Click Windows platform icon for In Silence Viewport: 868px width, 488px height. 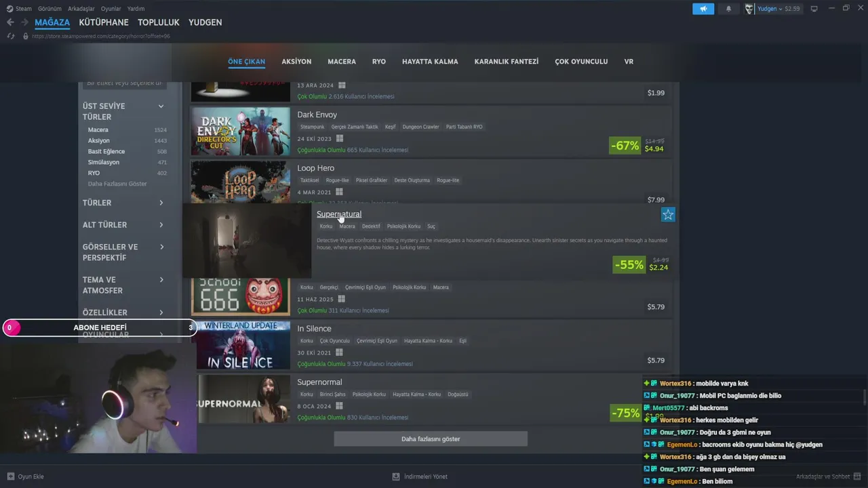pos(340,353)
